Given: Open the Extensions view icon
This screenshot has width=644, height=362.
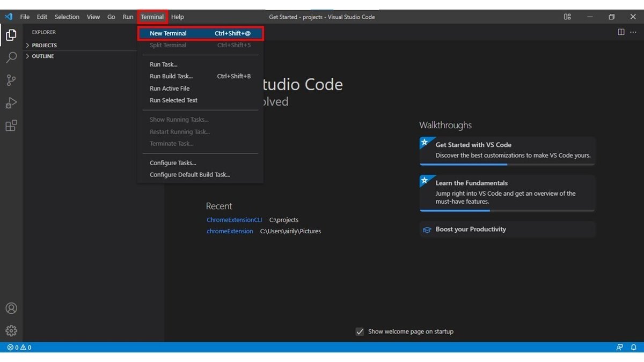Looking at the screenshot, I should coord(11,125).
